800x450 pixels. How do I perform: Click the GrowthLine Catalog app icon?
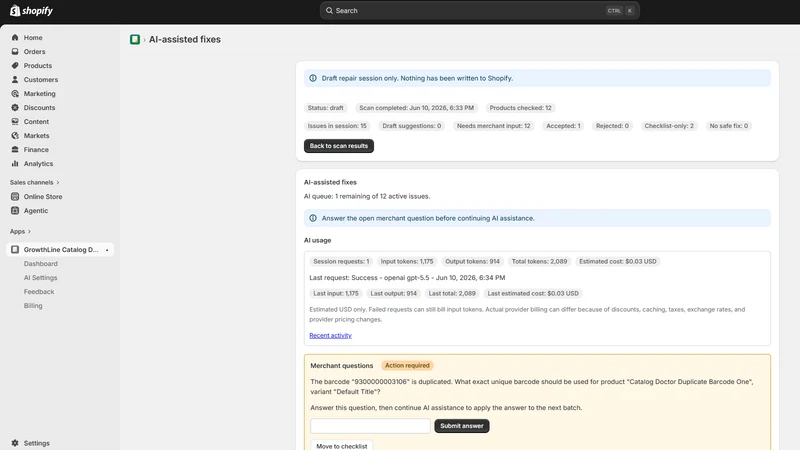pyautogui.click(x=15, y=249)
